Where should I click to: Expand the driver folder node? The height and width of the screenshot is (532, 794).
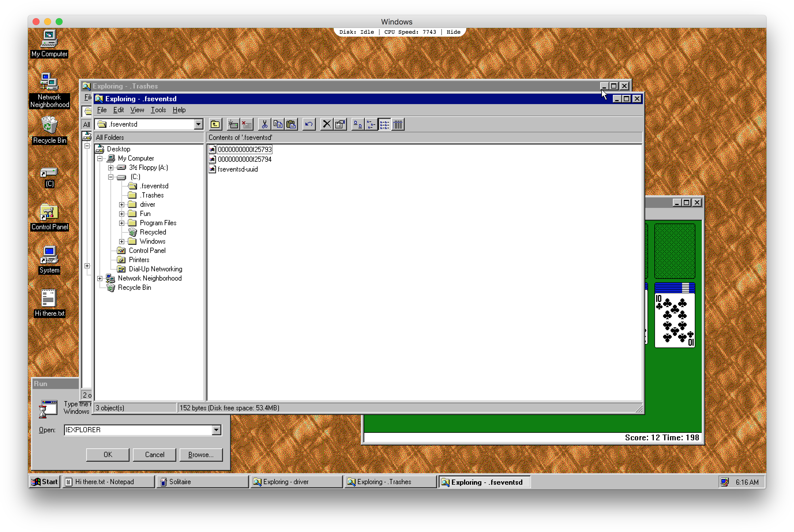click(x=121, y=205)
